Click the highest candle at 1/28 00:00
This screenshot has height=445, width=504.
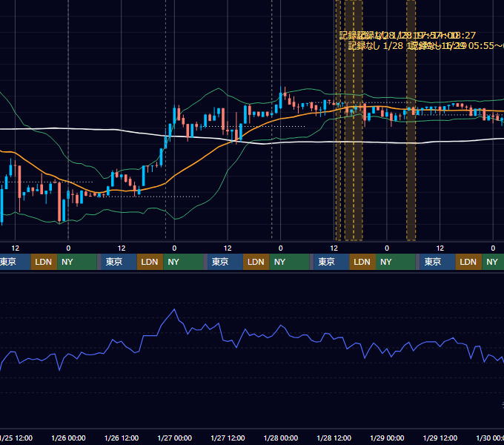(281, 99)
